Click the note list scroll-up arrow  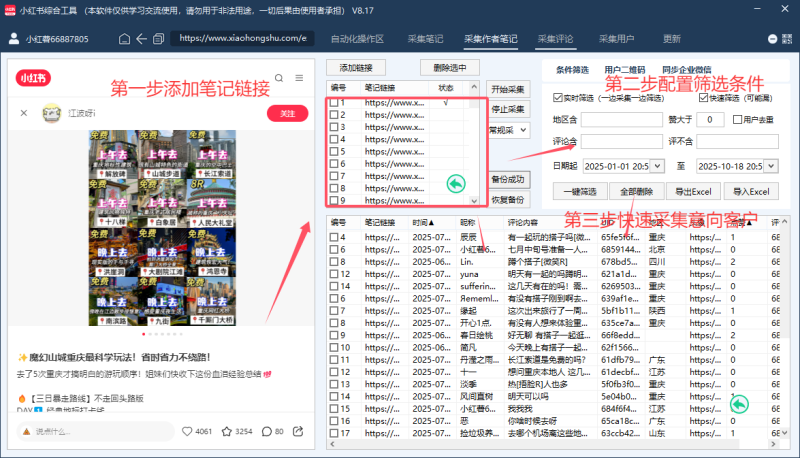474,87
